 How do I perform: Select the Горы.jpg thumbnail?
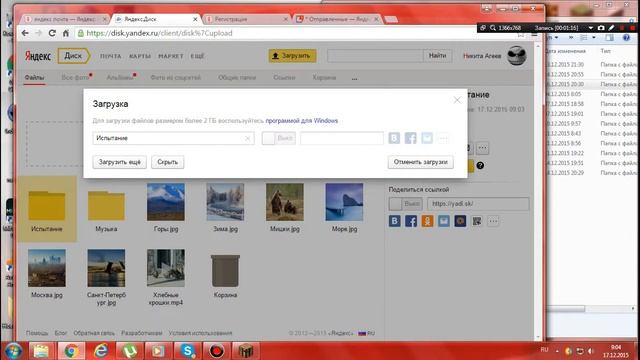(166, 202)
